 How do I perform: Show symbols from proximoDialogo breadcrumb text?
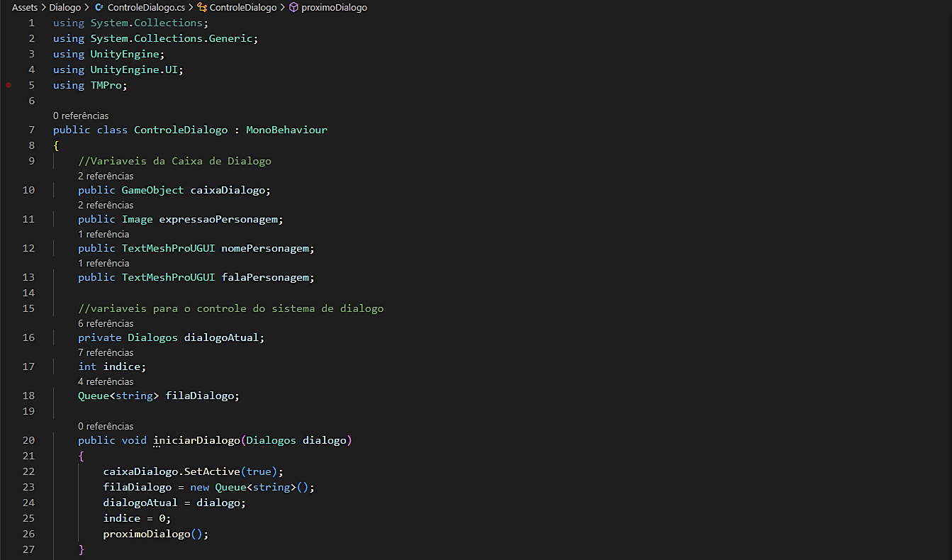pos(334,7)
